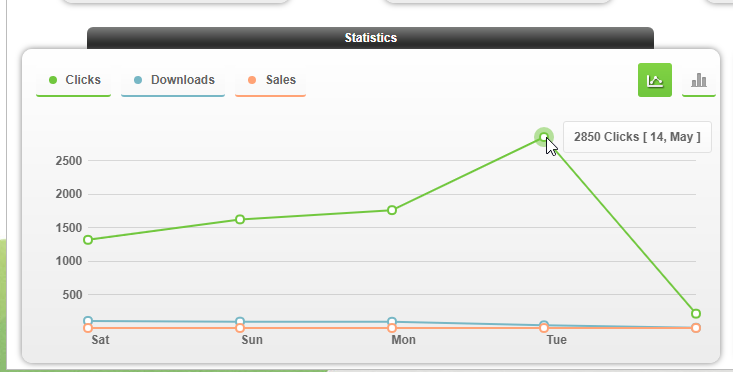Screen dimensions: 733x372
Task: Click the Sat label on the x-axis
Action: click(100, 340)
